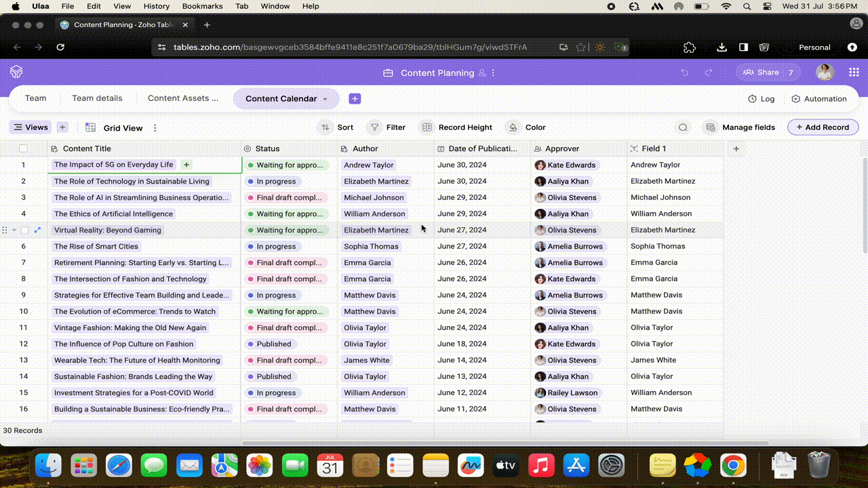Click the Sort icon in the toolbar
Screen dimensions: 868x488
(326, 127)
